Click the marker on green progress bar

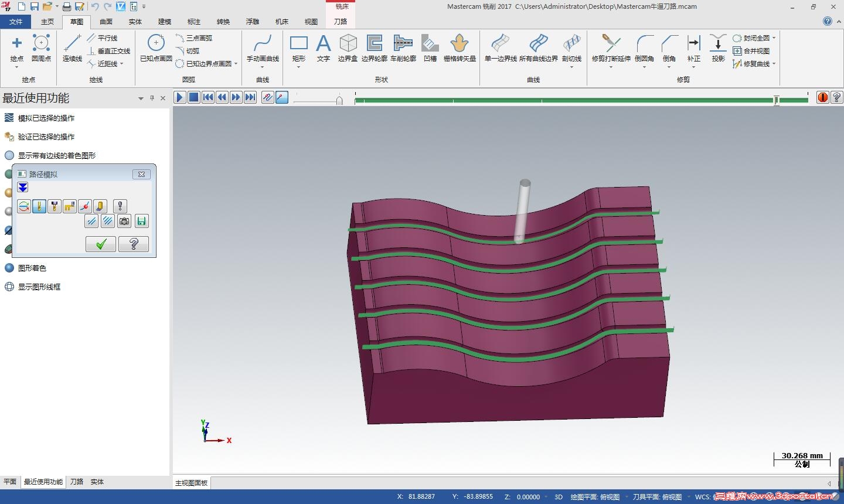point(776,101)
